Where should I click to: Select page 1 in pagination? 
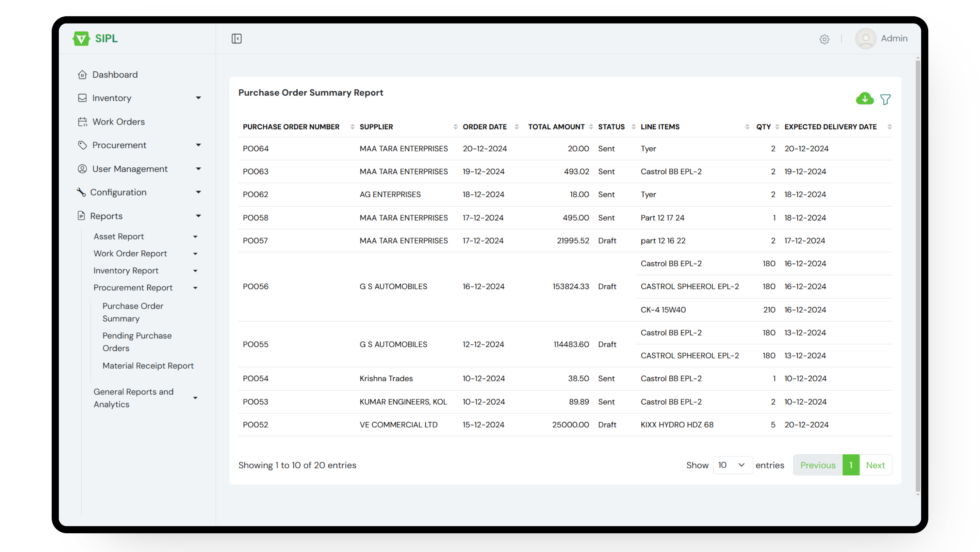pos(851,465)
